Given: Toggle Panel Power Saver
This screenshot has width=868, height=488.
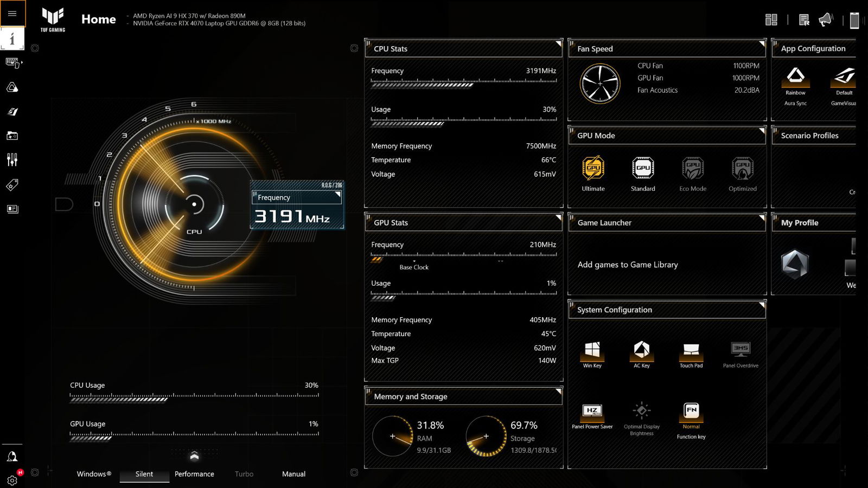Looking at the screenshot, I should (592, 415).
